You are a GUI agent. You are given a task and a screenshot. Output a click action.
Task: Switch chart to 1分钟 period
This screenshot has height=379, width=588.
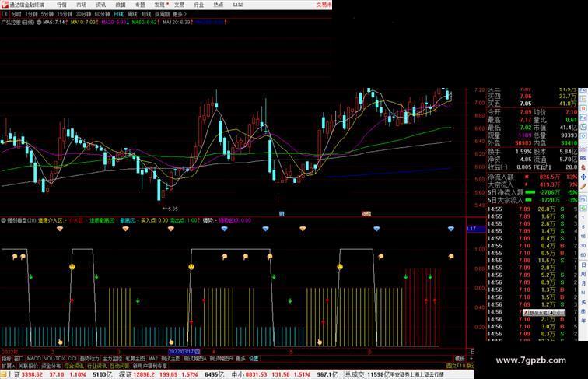[31, 14]
